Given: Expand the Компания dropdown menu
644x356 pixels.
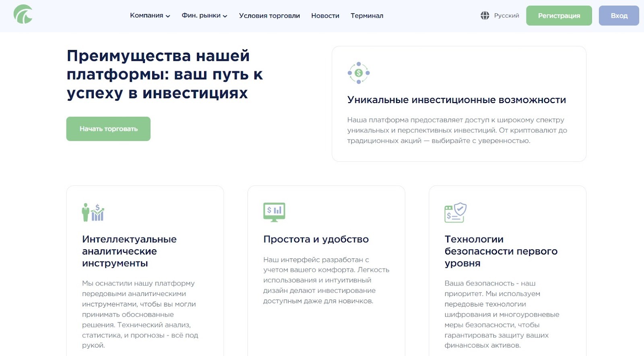Looking at the screenshot, I should click(150, 16).
